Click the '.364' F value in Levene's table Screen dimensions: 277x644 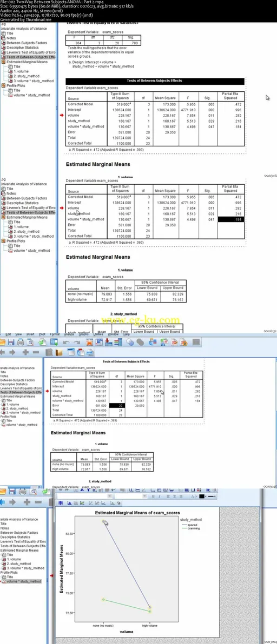(x=78, y=43)
